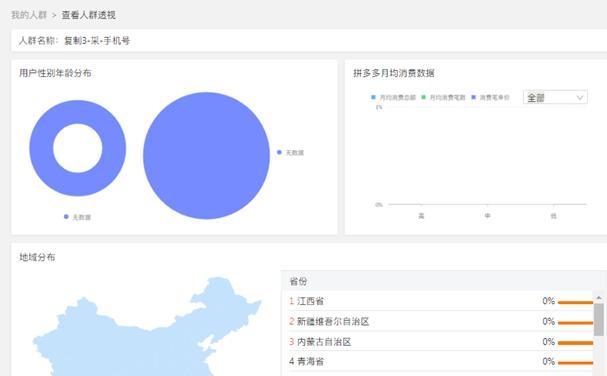Click 无数据 legend dot beside pie chart

point(279,152)
